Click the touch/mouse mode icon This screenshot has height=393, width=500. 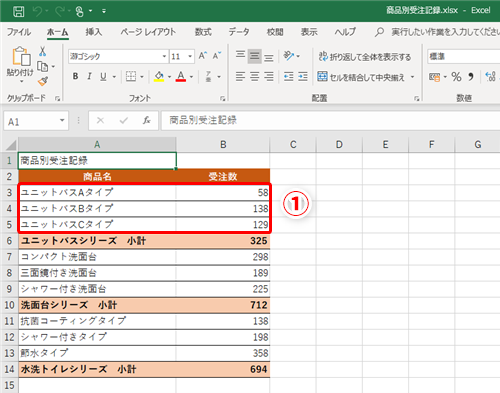pos(80,11)
